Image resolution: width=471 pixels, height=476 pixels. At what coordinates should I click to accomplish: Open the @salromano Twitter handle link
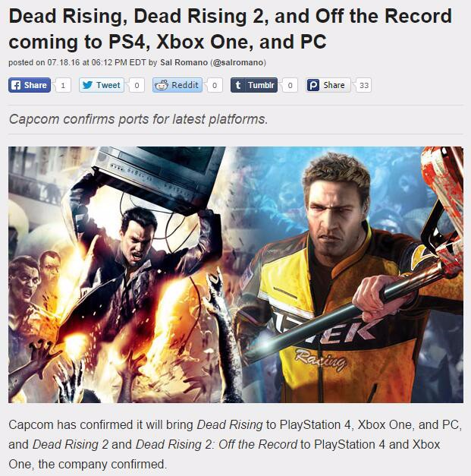point(238,62)
